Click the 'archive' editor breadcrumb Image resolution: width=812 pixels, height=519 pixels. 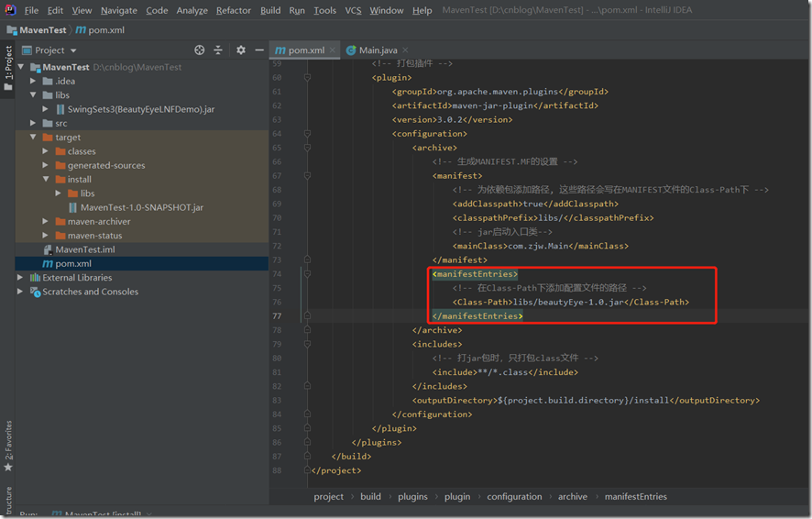pyautogui.click(x=572, y=496)
